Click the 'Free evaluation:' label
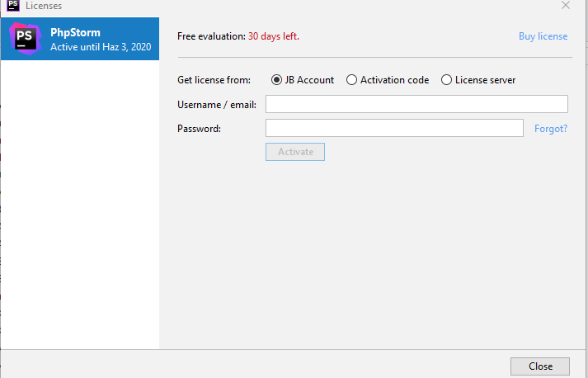 211,36
